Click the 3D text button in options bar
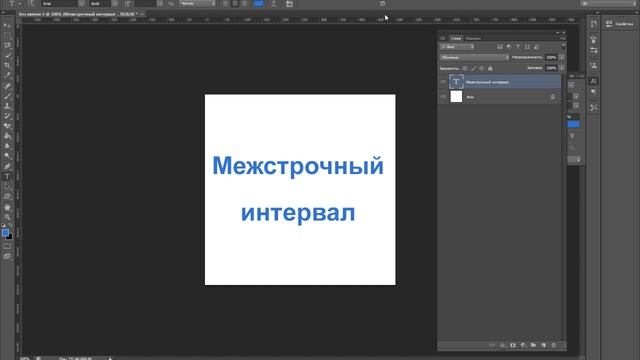The image size is (640, 360). coord(382,4)
